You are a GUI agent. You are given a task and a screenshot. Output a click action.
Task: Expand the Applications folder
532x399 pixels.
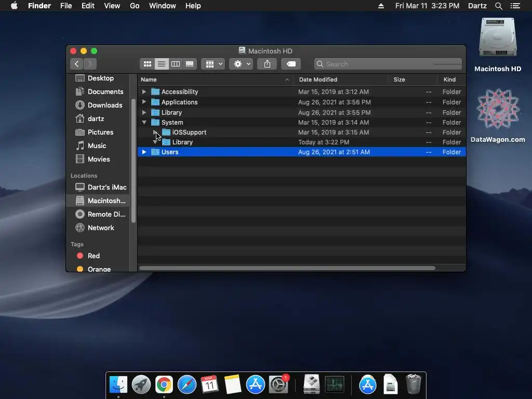pyautogui.click(x=144, y=102)
